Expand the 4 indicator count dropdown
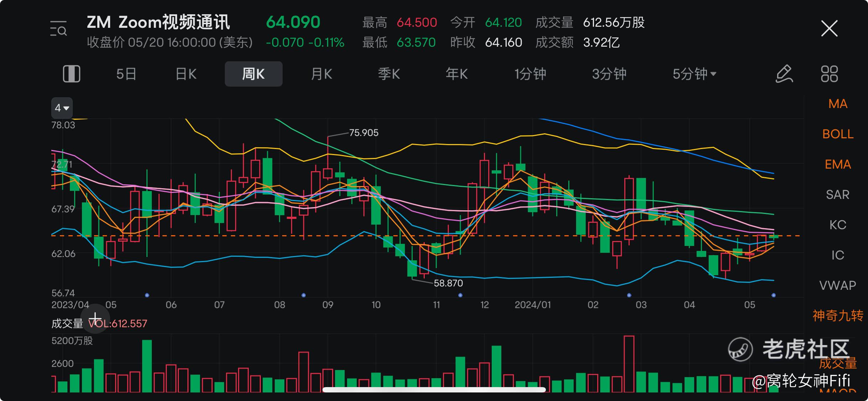Screen dimensions: 868x401 tap(62, 108)
